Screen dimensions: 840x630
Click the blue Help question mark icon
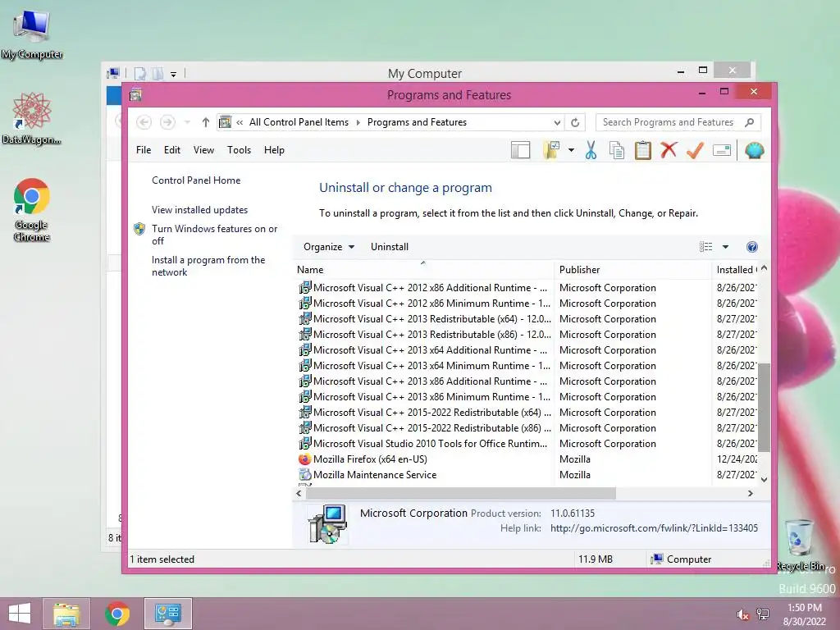(752, 247)
